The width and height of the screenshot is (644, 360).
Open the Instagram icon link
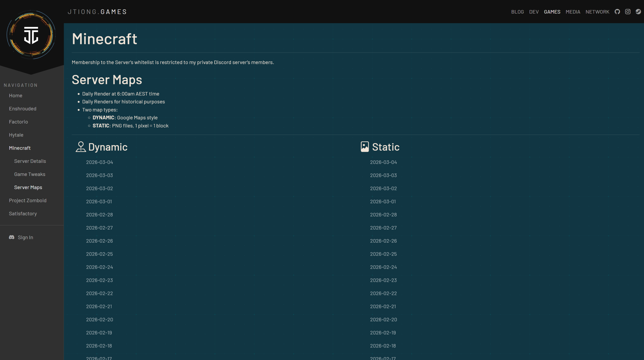pos(628,12)
